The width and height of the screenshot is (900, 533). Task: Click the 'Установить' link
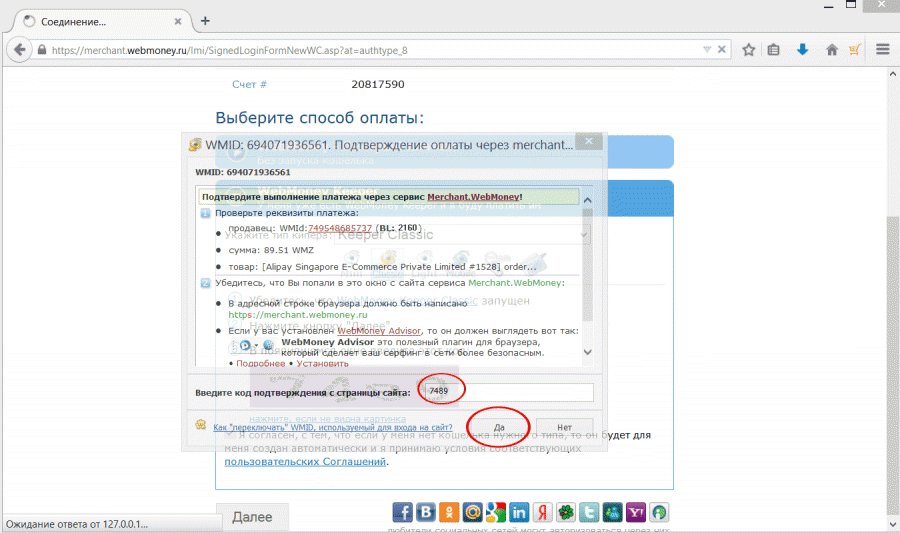click(323, 363)
